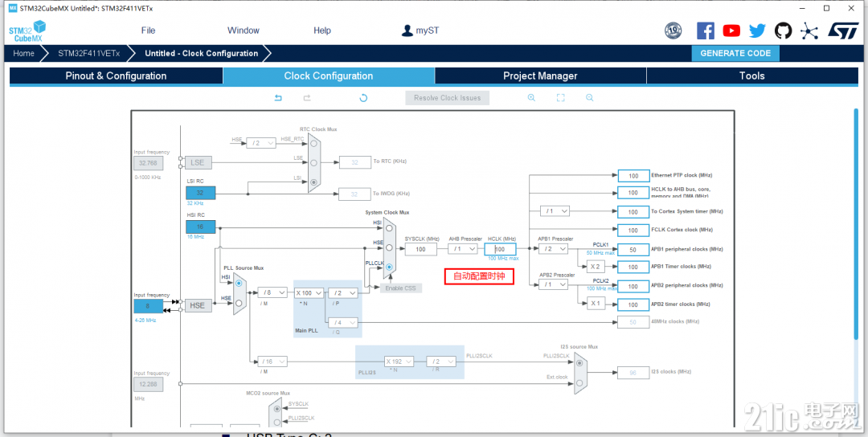Click Untitled - Clock Configuration breadcrumb
This screenshot has height=437, width=868.
coord(202,54)
